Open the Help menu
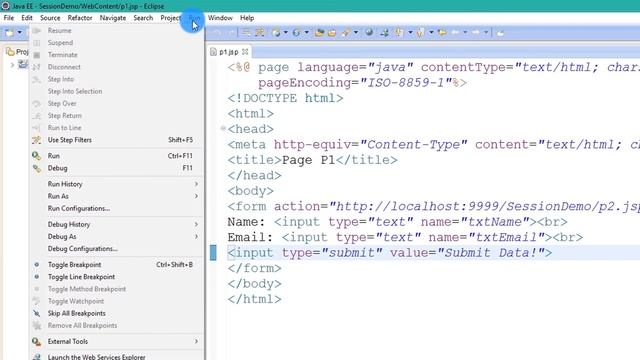The height and width of the screenshot is (360, 640). pyautogui.click(x=247, y=18)
